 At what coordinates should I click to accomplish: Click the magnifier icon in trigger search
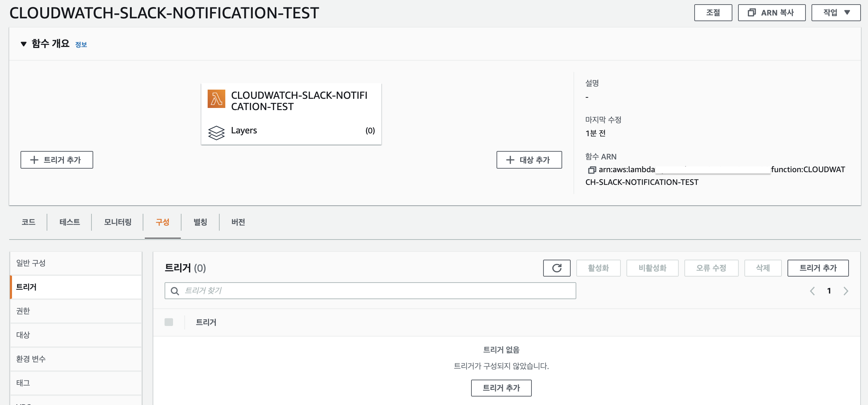pos(175,291)
